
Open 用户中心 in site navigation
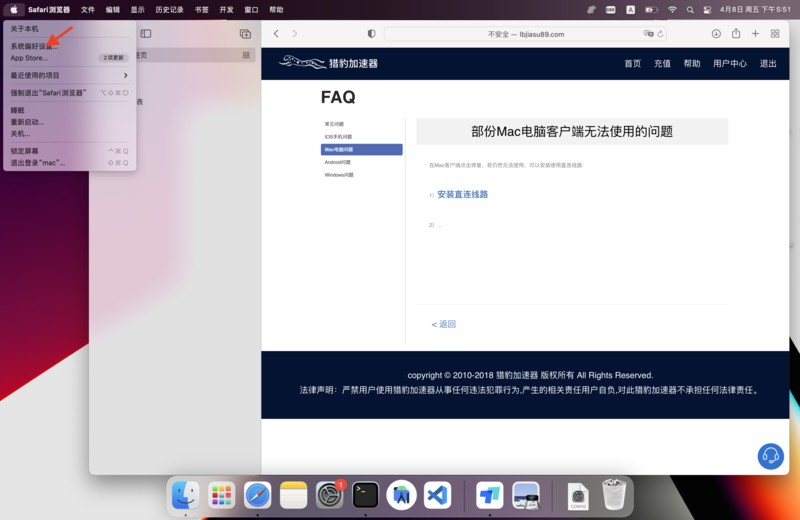(729, 63)
